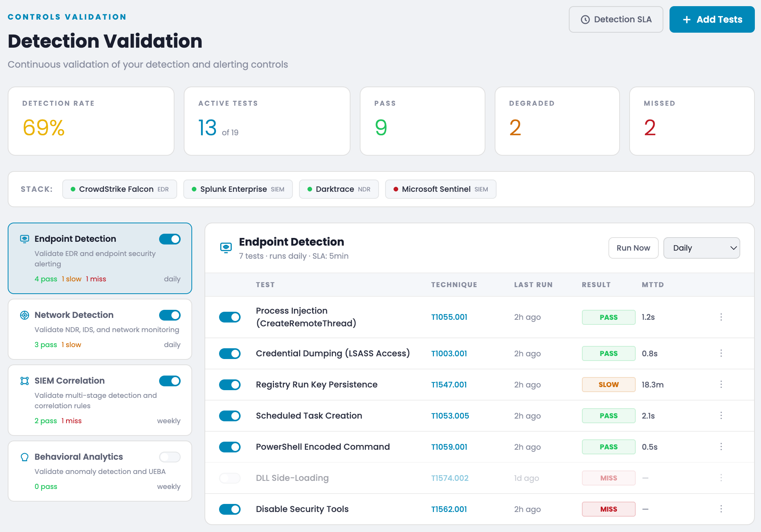Open technique link T1574.002

pyautogui.click(x=450, y=478)
